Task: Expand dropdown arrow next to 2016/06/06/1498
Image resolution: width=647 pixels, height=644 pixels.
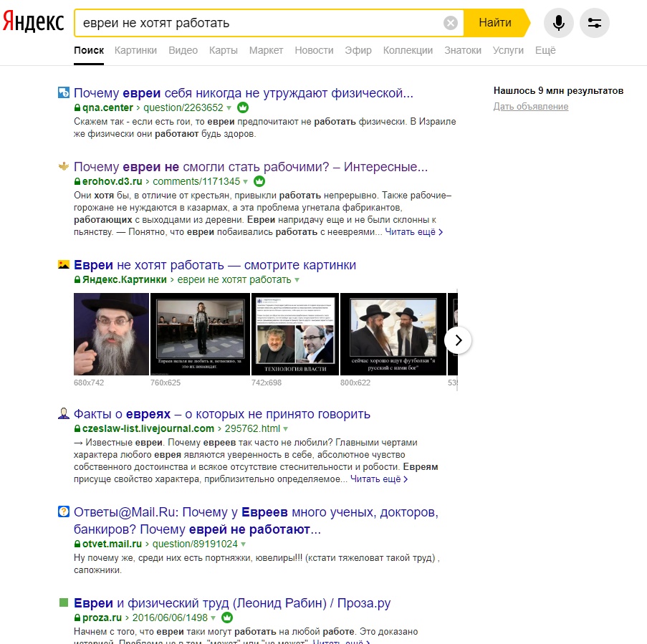Action: pyautogui.click(x=213, y=618)
